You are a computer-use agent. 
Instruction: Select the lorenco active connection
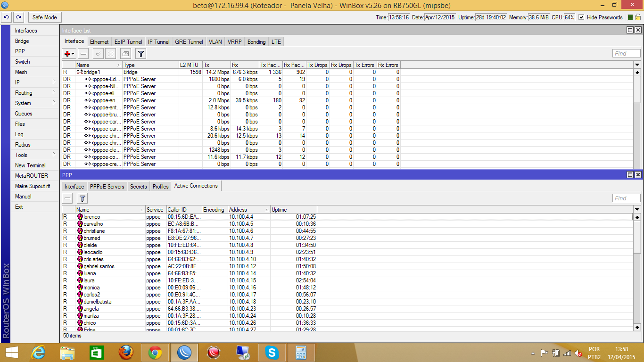point(348,217)
